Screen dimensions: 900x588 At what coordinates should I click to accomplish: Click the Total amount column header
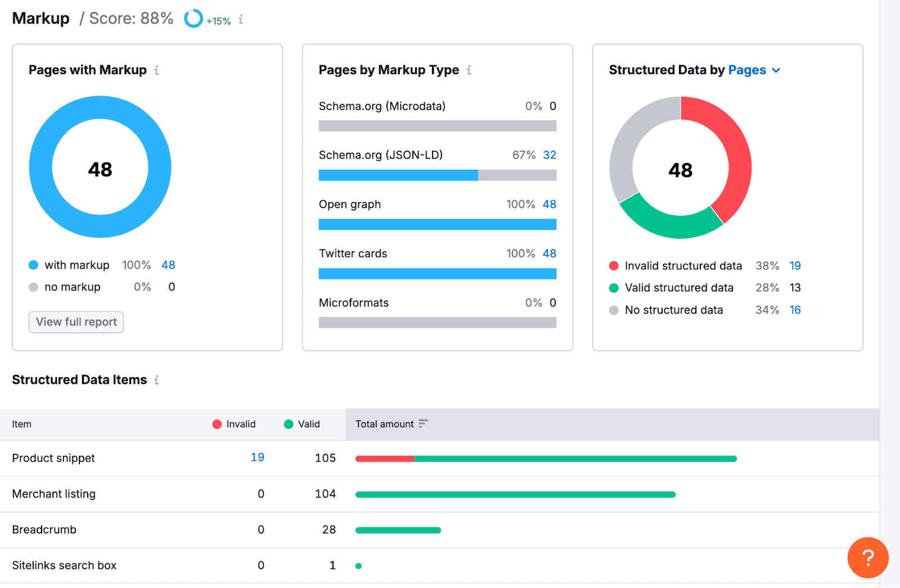(x=385, y=424)
